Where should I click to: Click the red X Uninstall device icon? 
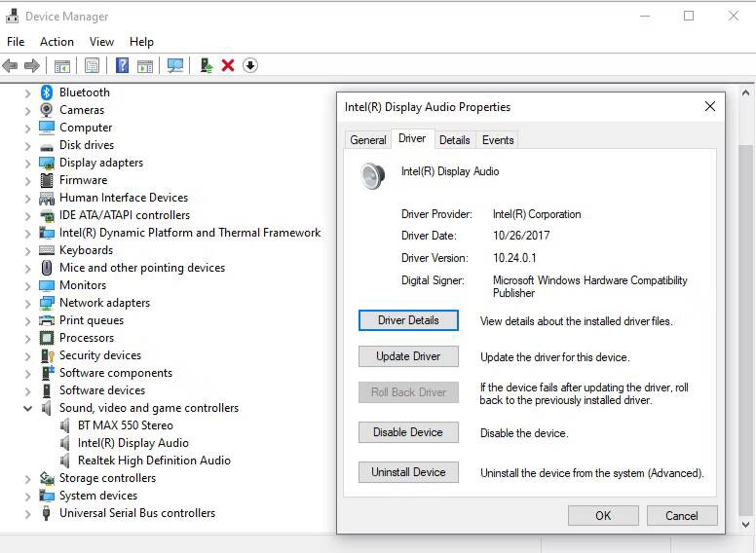[x=228, y=65]
